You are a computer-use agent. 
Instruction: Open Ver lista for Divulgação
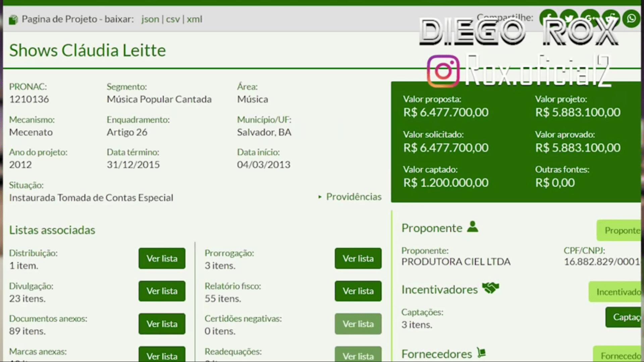point(162,291)
